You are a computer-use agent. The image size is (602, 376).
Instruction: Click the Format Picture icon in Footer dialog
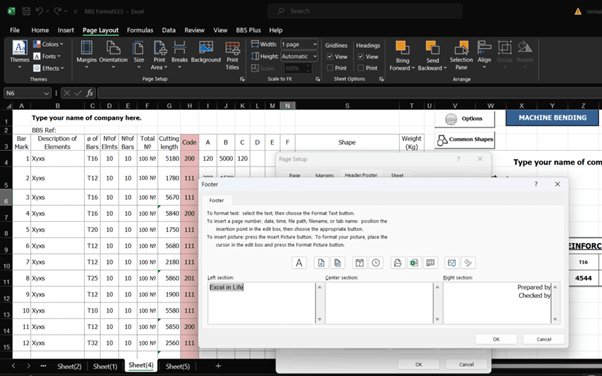point(468,263)
